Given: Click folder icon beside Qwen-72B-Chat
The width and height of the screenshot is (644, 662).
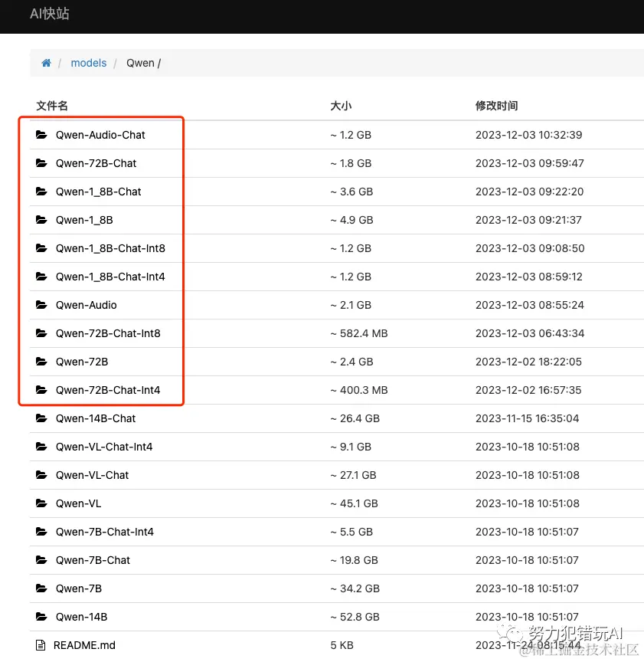Looking at the screenshot, I should coord(41,163).
